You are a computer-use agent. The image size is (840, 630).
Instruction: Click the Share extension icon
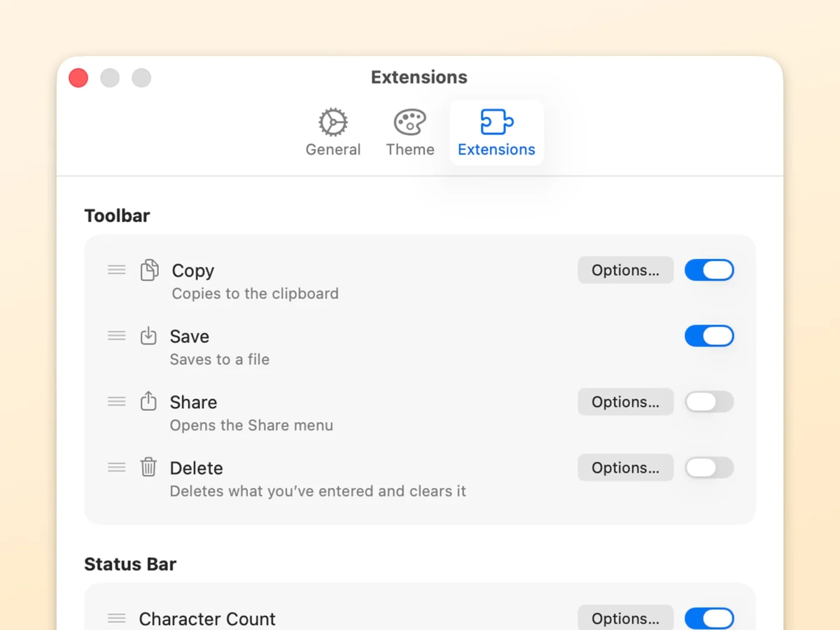(149, 401)
